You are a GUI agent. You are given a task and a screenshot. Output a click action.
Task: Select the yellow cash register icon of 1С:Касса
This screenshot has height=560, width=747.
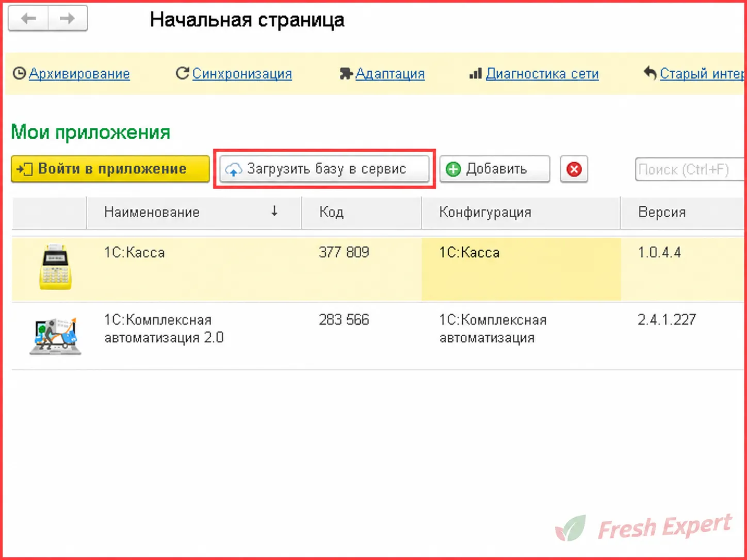coord(55,267)
